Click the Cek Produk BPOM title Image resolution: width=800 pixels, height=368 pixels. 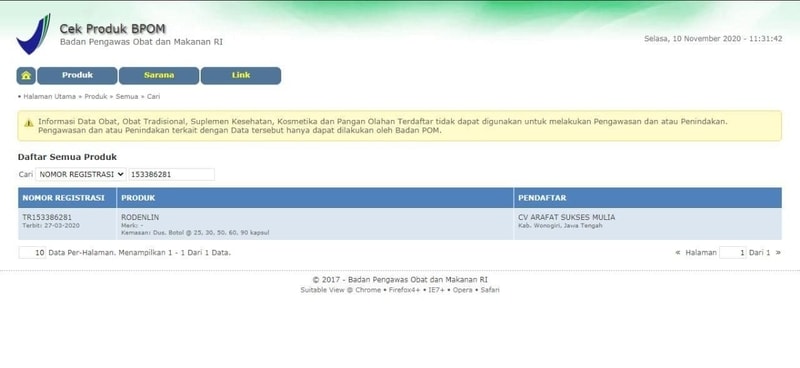pos(112,29)
